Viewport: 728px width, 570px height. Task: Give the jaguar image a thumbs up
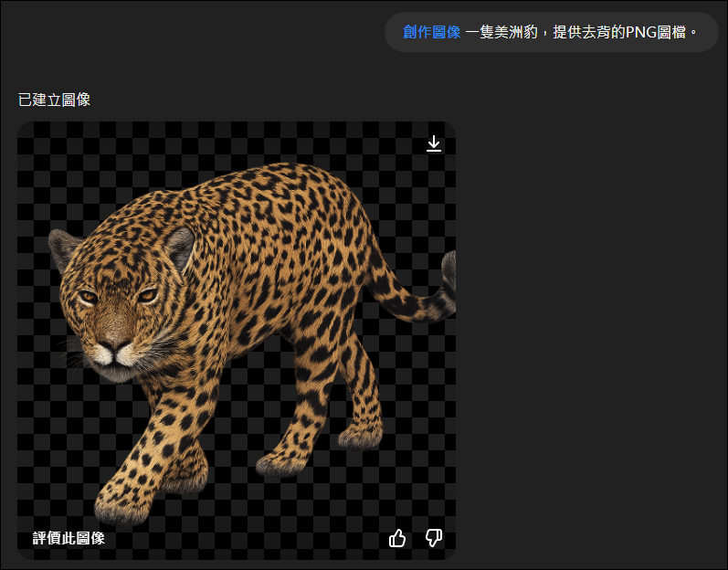397,538
